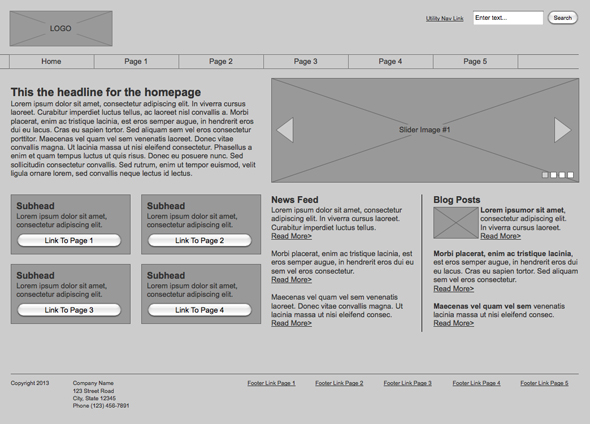Click Slider Image #1 banner
The width and height of the screenshot is (590, 424).
[425, 130]
